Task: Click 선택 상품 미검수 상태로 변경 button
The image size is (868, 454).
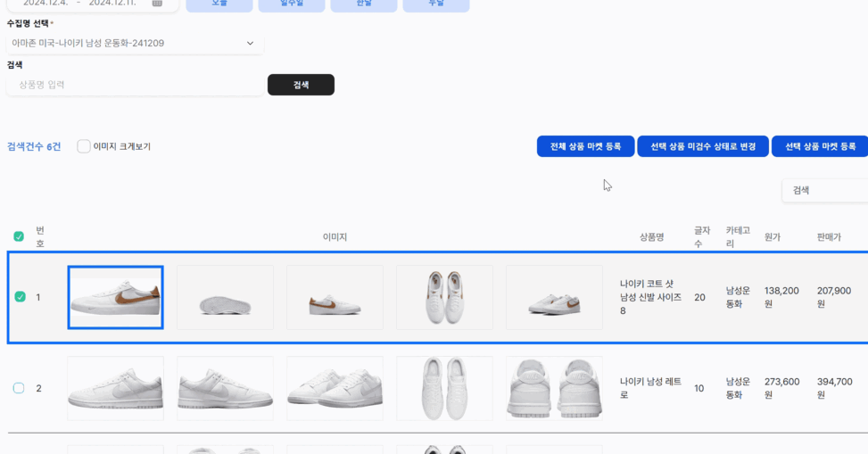Action: [x=702, y=146]
